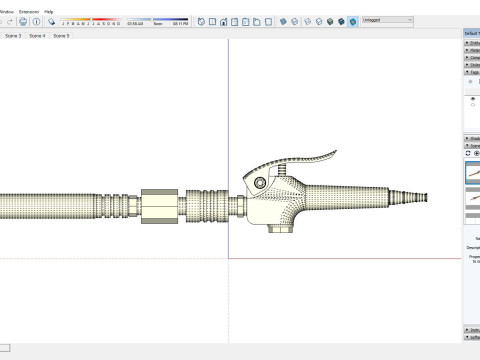Image resolution: width=480 pixels, height=360 pixels.
Task: Select the second, unhighlighted scene thumbnail
Action: [473, 198]
